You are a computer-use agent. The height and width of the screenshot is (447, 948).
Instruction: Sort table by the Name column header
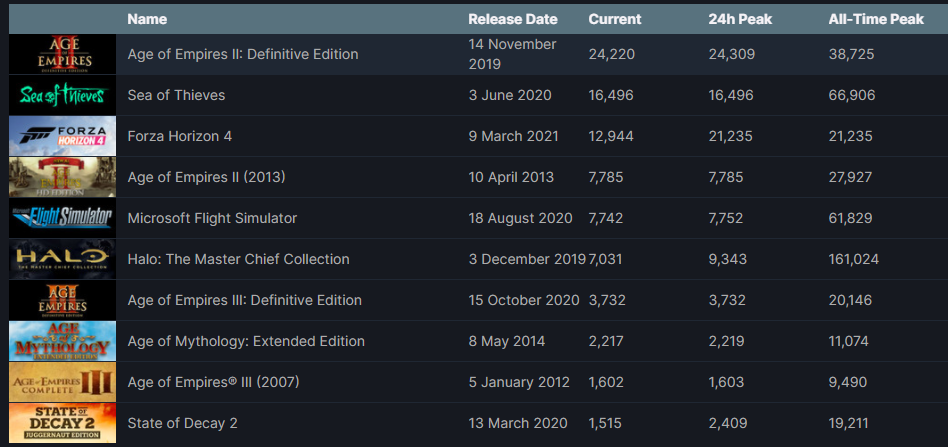pyautogui.click(x=147, y=19)
